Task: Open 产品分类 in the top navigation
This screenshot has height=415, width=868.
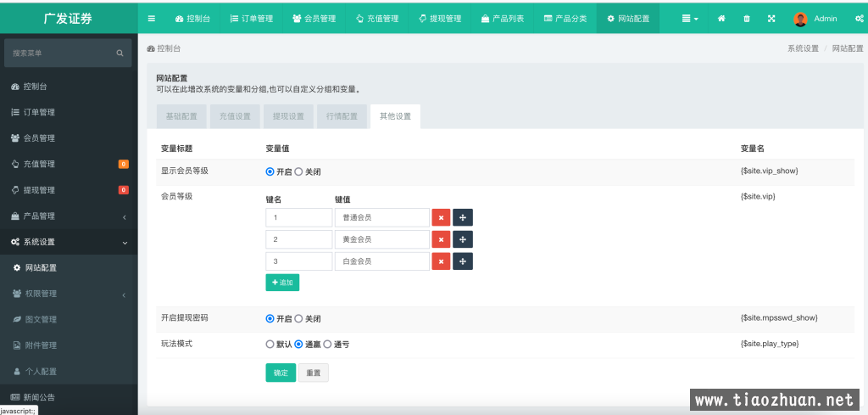Action: [x=565, y=19]
